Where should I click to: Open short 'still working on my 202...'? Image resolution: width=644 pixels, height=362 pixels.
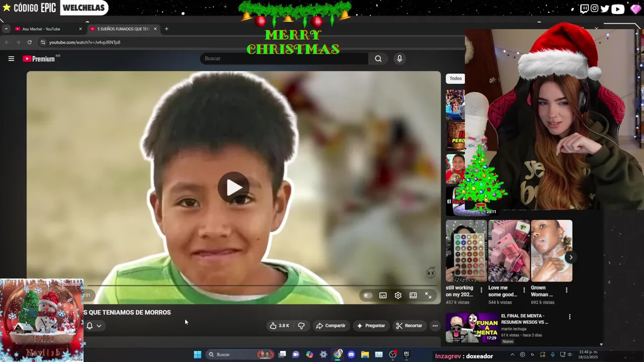pos(466,250)
